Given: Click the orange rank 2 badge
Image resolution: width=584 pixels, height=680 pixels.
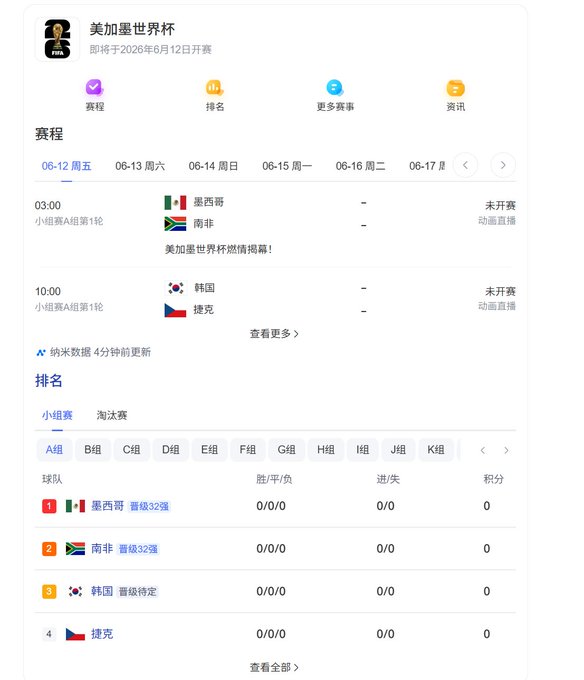Looking at the screenshot, I should click(49, 549).
